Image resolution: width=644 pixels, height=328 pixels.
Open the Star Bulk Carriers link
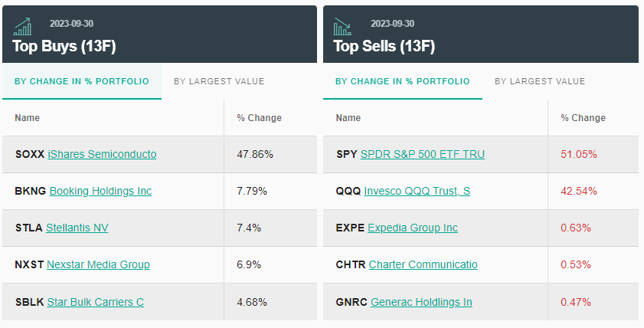tap(96, 302)
